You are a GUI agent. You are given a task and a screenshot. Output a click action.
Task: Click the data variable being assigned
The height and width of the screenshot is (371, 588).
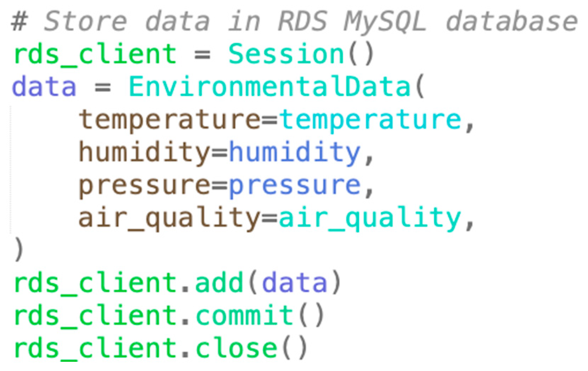pos(44,87)
